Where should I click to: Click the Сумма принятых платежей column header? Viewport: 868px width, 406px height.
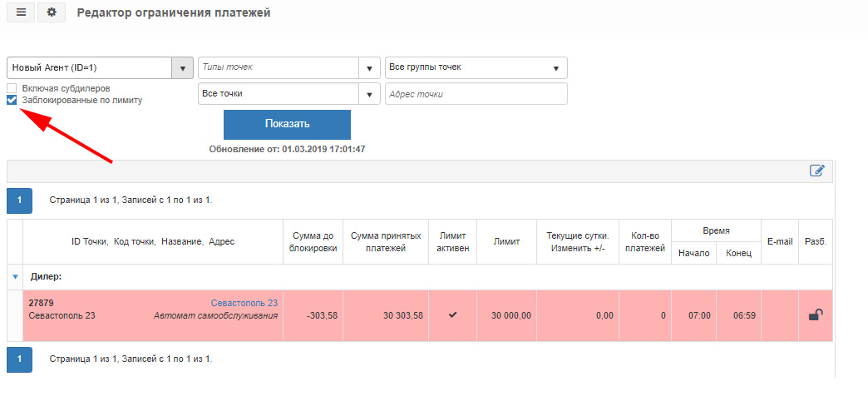pos(386,242)
